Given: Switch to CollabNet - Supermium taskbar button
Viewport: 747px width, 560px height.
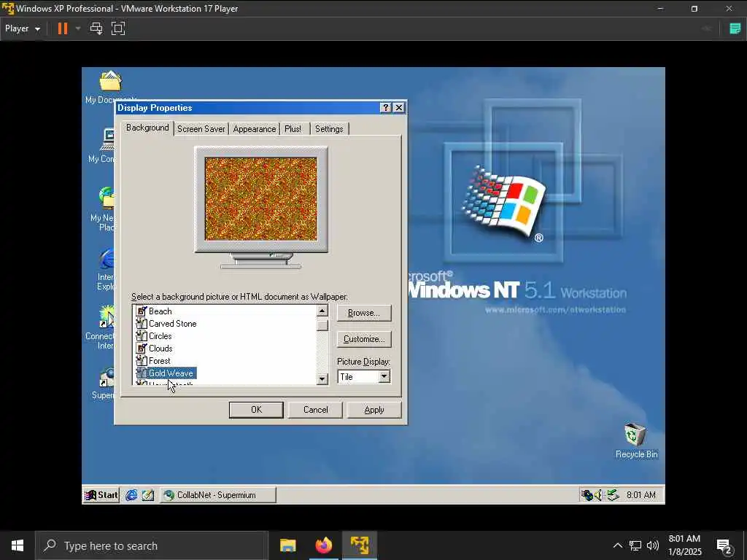Looking at the screenshot, I should click(217, 495).
